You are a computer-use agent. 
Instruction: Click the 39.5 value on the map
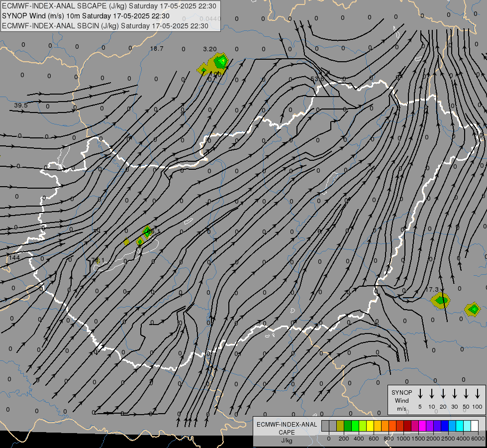tap(21, 106)
